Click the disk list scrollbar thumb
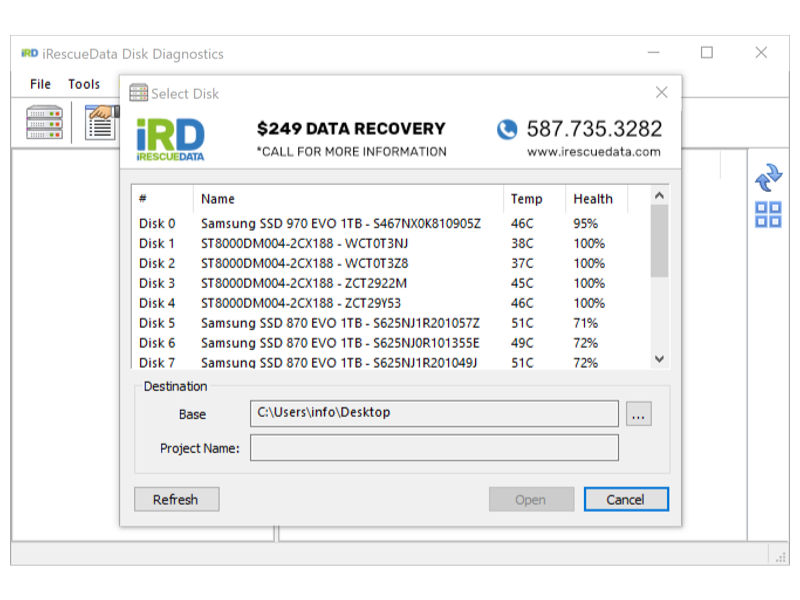Viewport: 800px width, 600px height. pyautogui.click(x=659, y=241)
